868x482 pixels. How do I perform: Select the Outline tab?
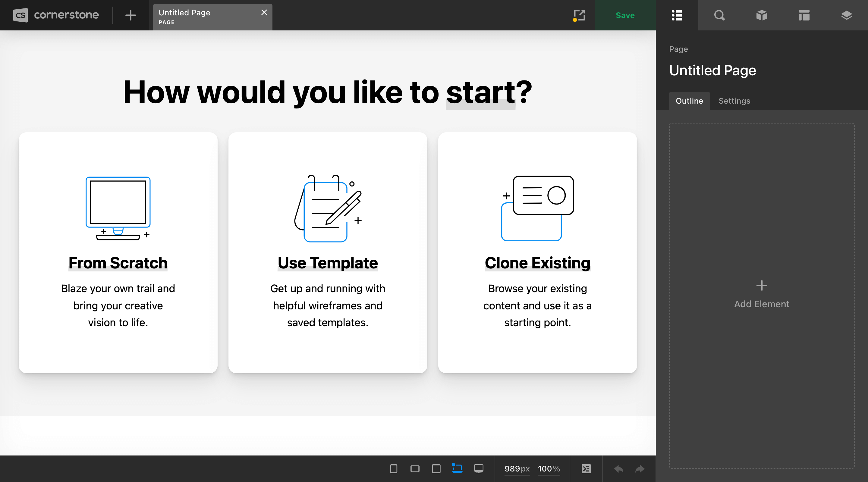[x=689, y=101]
